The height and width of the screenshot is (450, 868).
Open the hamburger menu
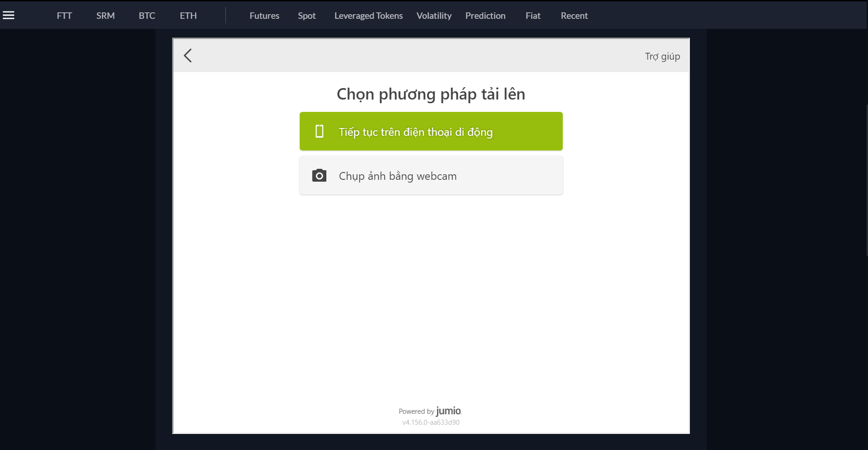9,16
